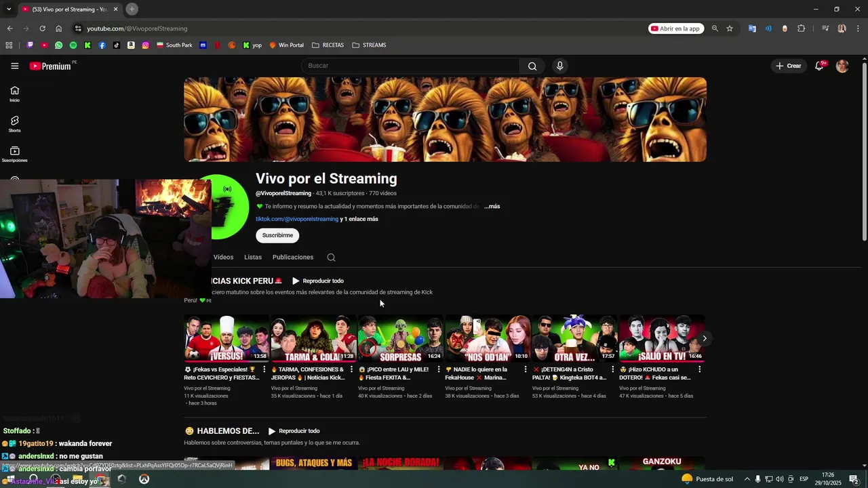Search within channel using the magnifier icon

(331, 258)
